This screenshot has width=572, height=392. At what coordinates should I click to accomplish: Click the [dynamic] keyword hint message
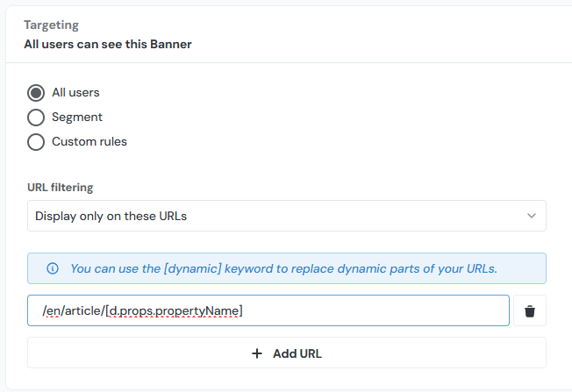coord(283,268)
